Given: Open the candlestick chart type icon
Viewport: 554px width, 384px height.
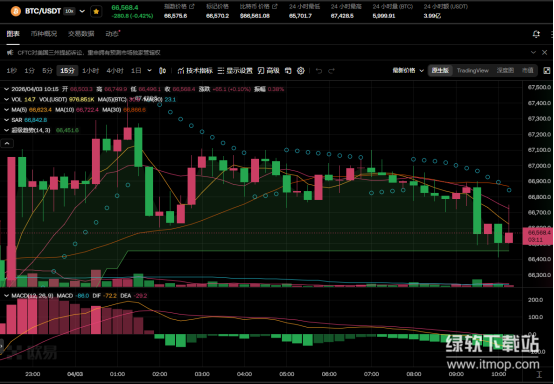Looking at the screenshot, I should (x=163, y=71).
